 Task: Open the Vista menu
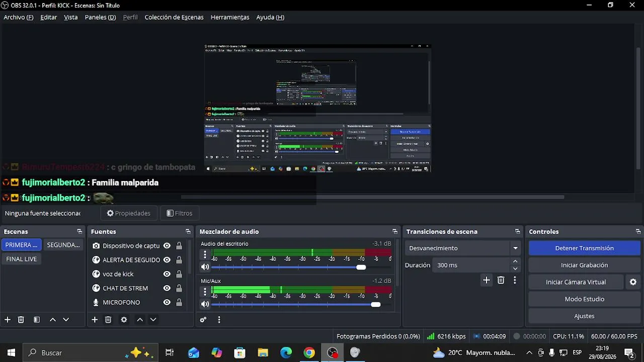[71, 17]
